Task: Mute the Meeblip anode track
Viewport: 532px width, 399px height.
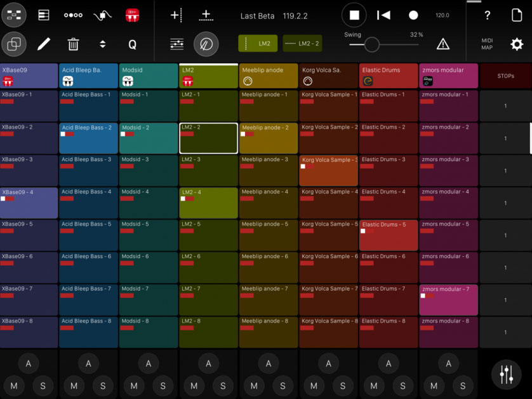Action: 254,386
